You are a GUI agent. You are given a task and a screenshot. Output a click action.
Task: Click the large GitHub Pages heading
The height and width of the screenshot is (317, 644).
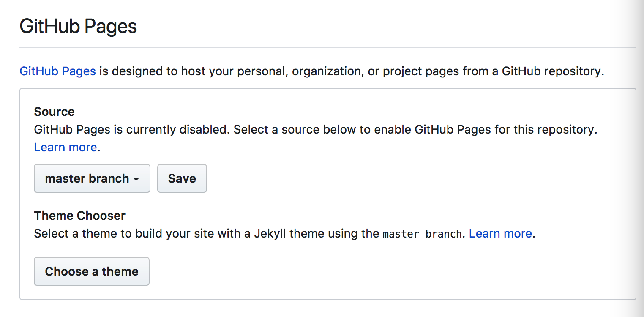[x=79, y=27]
